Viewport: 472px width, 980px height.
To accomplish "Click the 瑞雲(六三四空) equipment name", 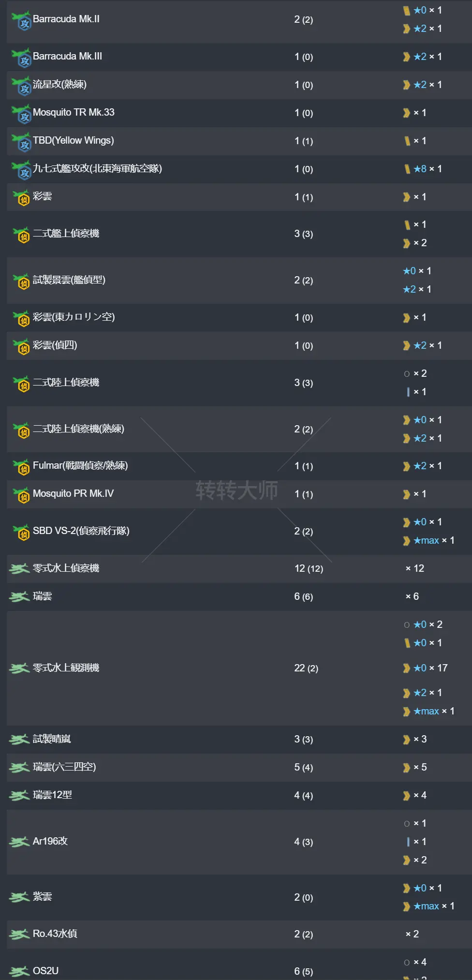I will [x=64, y=767].
